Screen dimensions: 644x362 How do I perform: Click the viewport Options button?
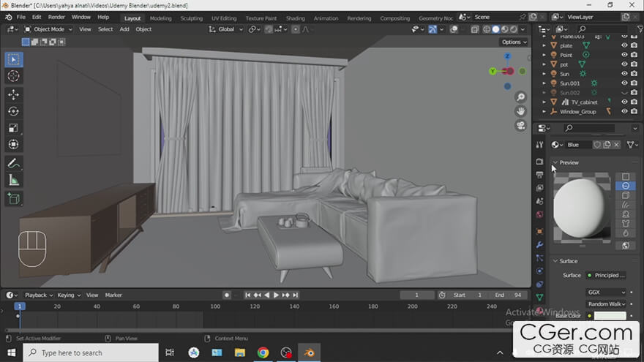[513, 42]
